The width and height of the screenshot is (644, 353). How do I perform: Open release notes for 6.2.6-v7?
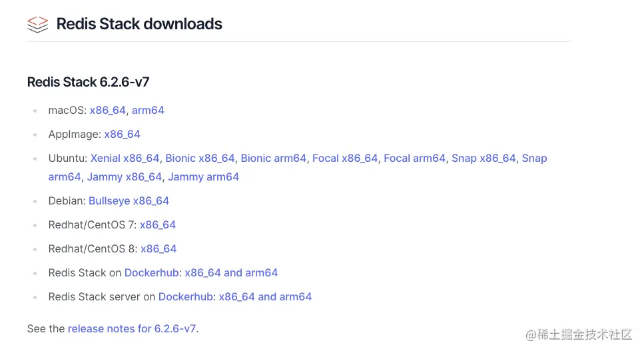(x=132, y=328)
